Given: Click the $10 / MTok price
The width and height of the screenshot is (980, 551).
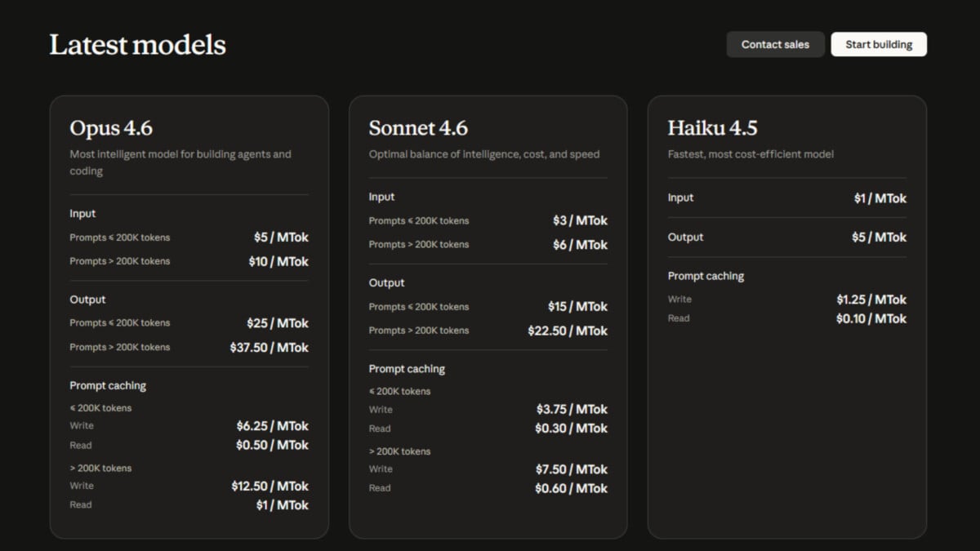Looking at the screenshot, I should [x=278, y=261].
